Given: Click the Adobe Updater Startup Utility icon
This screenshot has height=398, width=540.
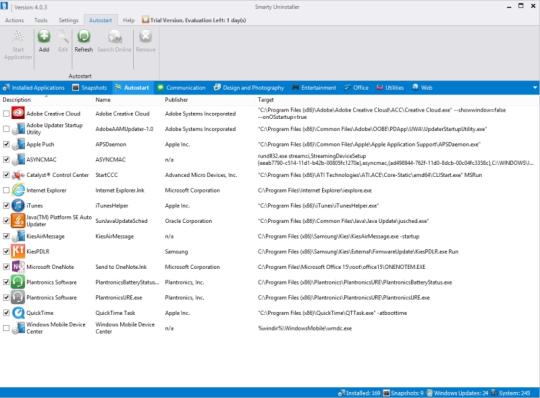Looking at the screenshot, I should (18, 129).
